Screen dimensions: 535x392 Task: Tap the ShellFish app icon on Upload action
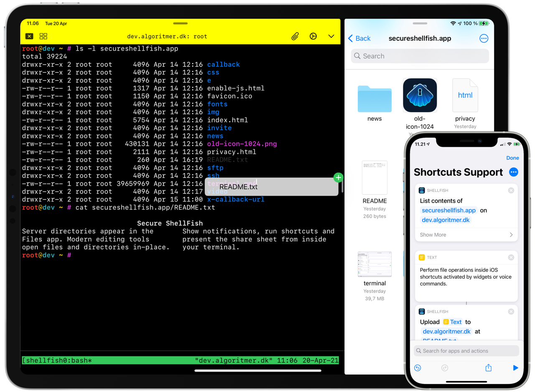422,311
